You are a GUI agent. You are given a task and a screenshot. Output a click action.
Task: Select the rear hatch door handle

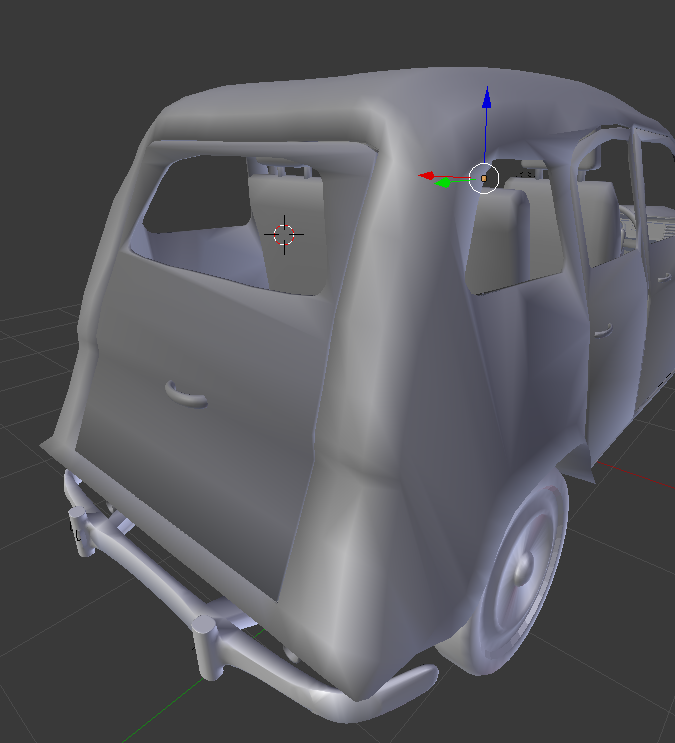click(x=186, y=396)
